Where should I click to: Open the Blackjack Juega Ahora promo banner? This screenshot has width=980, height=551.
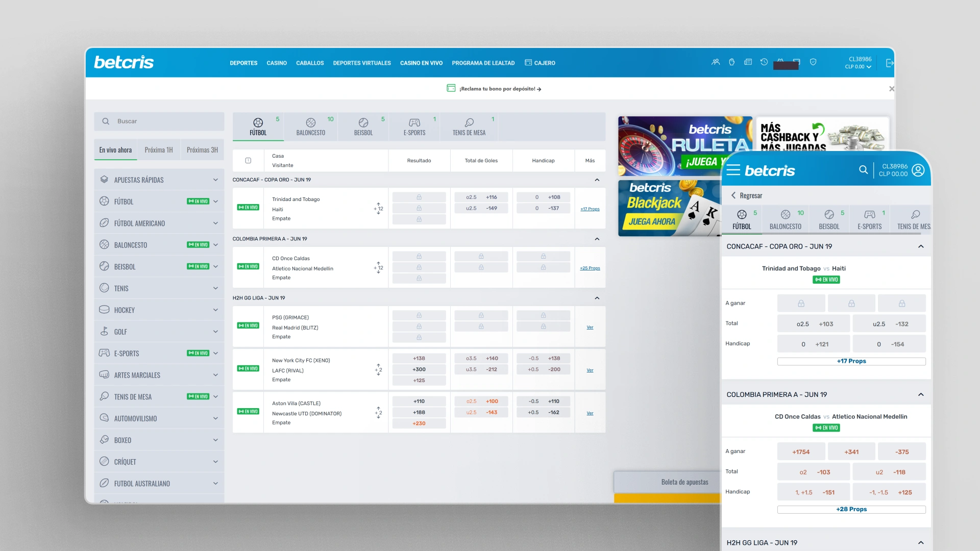point(669,208)
